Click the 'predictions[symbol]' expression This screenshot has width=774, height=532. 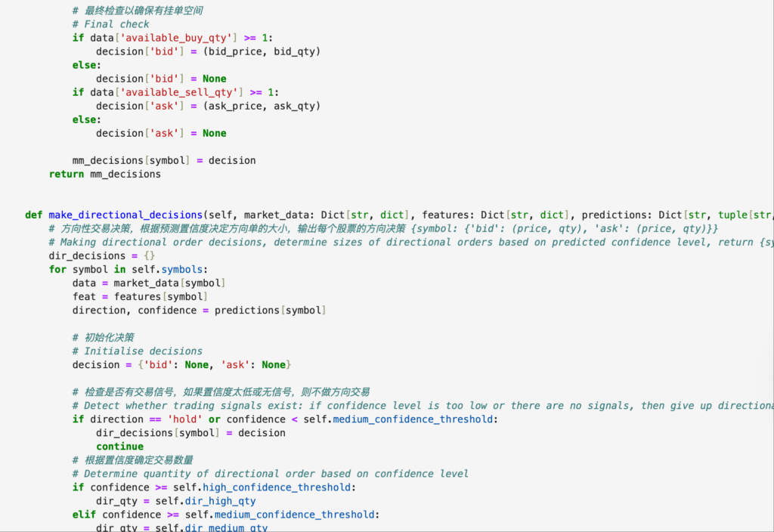point(270,311)
